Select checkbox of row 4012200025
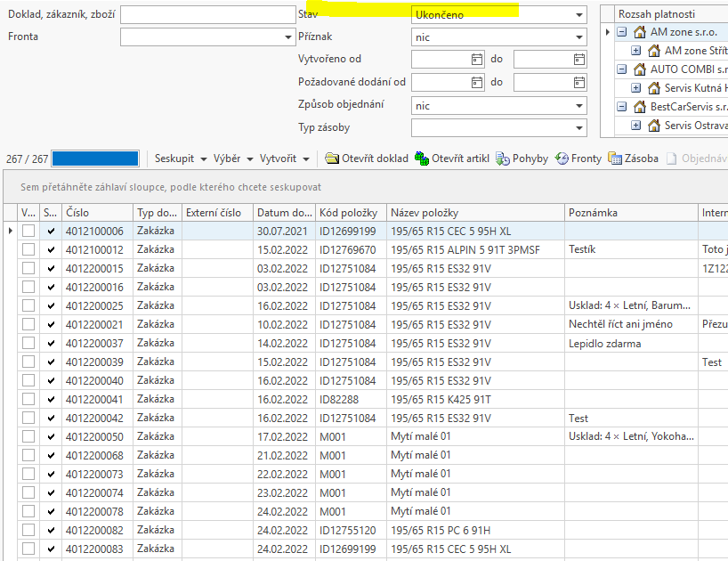 click(29, 306)
